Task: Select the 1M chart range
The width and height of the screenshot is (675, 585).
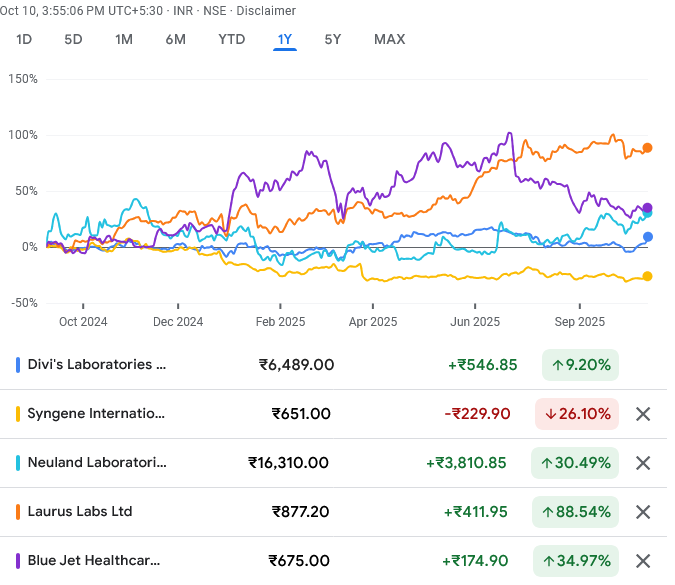Action: click(x=124, y=40)
